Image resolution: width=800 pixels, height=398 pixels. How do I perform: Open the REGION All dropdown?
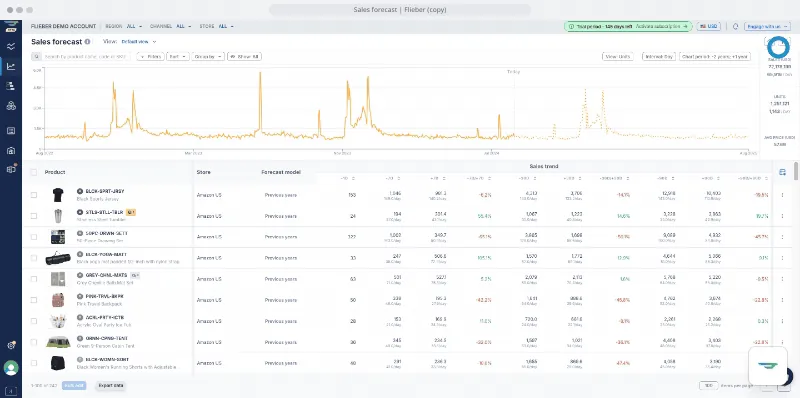(x=134, y=26)
